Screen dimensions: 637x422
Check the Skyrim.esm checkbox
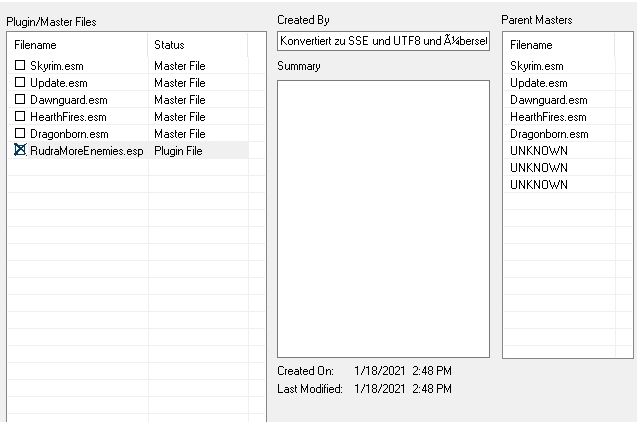[x=20, y=65]
